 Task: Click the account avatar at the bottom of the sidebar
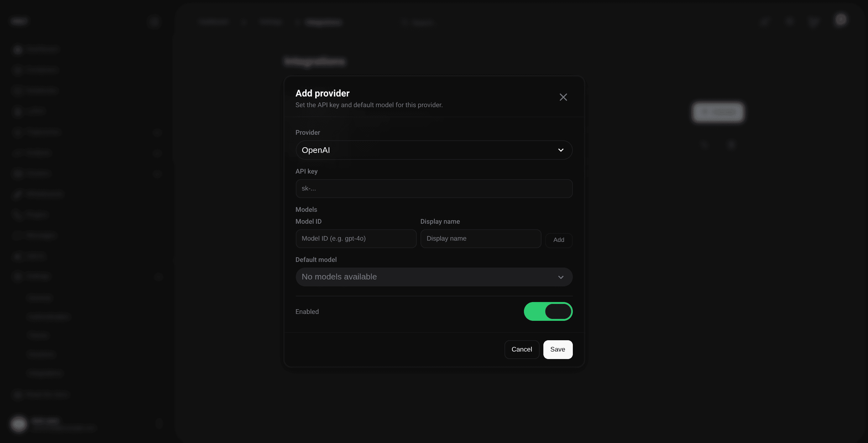click(19, 424)
